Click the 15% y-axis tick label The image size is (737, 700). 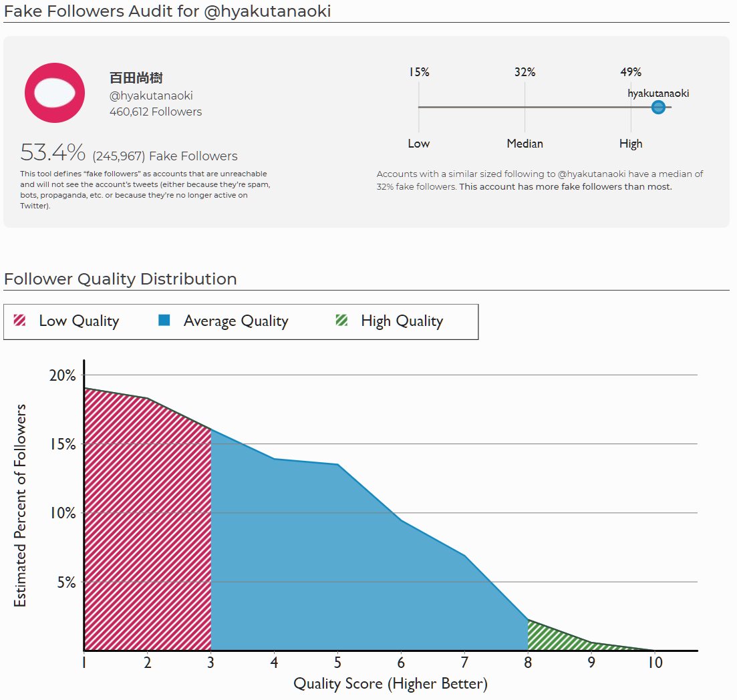pyautogui.click(x=63, y=444)
